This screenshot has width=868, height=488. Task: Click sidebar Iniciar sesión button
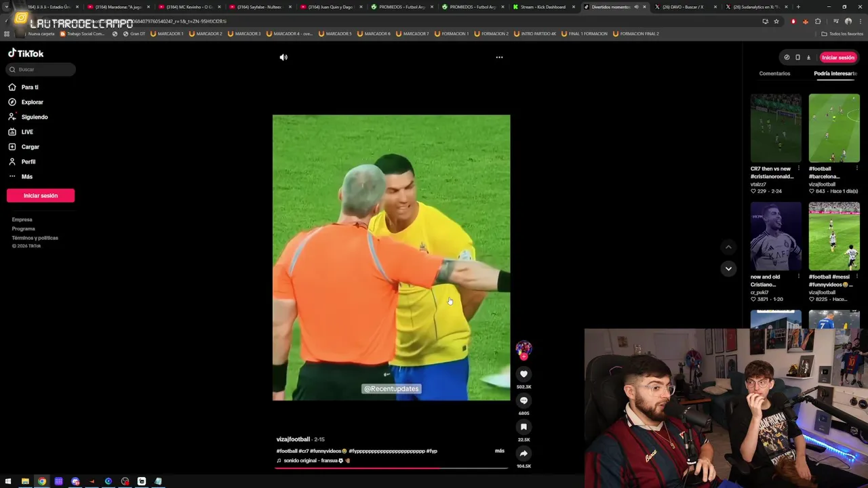pos(41,196)
